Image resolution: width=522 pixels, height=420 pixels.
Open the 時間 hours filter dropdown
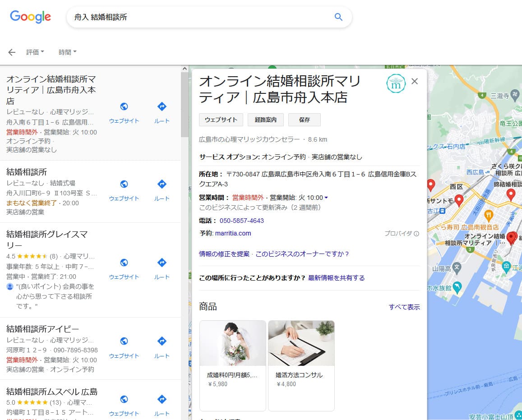point(67,52)
